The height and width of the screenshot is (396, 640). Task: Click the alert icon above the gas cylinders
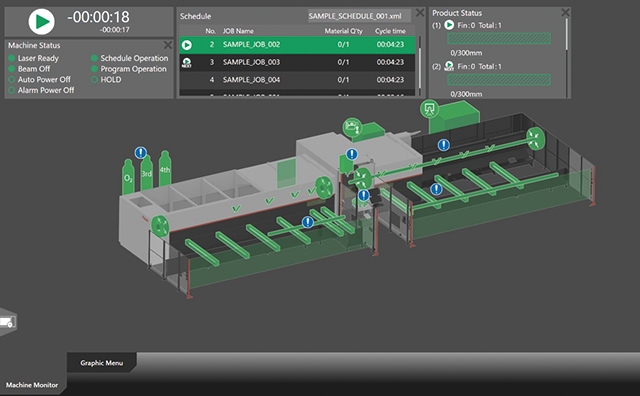pos(140,153)
